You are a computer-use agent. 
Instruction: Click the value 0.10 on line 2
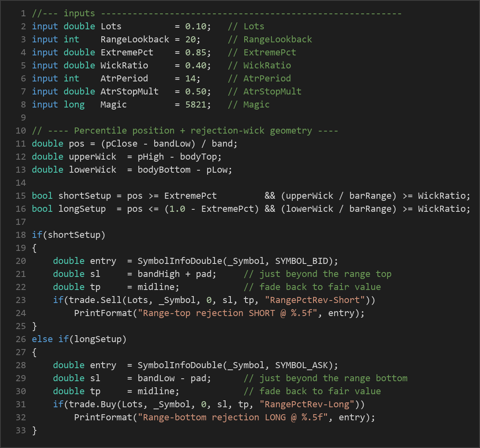point(195,26)
